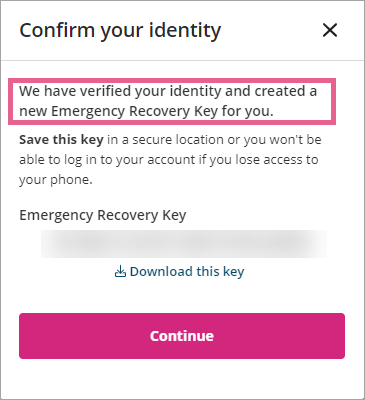Close the Confirm your identity dialog
This screenshot has width=365, height=400.
pyautogui.click(x=330, y=30)
